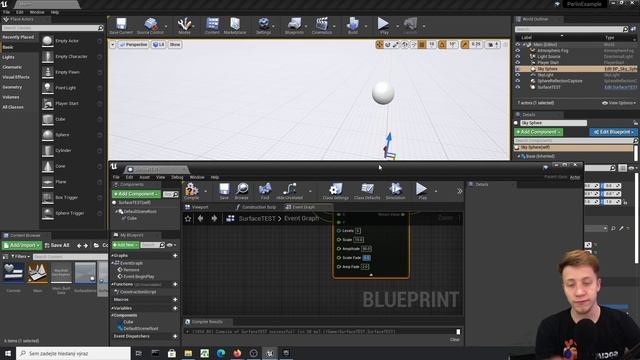The width and height of the screenshot is (640, 360).
Task: Click Play in main editor toolbar
Action: click(x=383, y=26)
